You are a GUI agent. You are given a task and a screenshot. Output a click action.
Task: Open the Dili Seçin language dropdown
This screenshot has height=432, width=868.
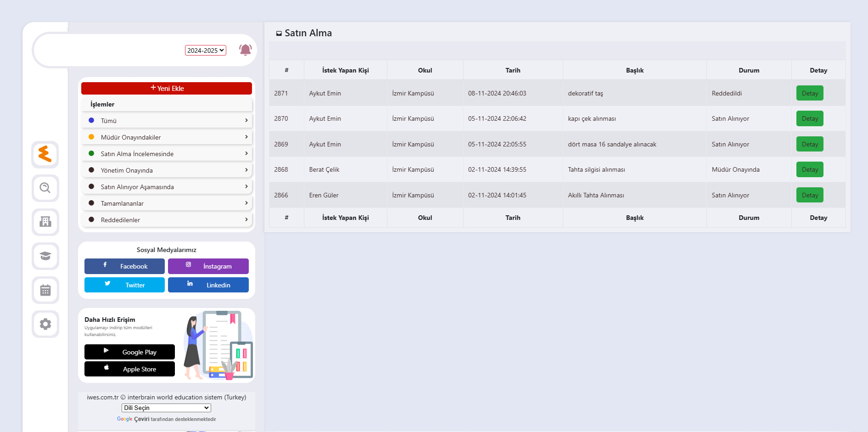[x=166, y=408]
